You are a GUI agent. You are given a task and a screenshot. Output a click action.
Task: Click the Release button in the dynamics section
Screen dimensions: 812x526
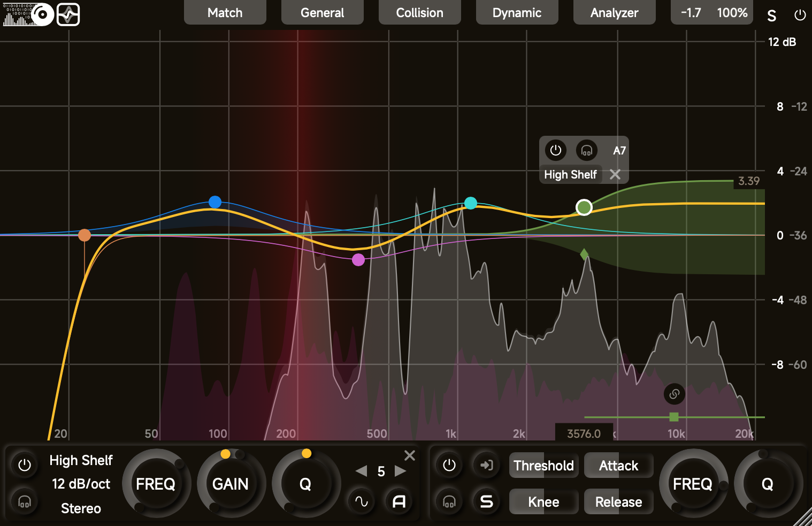(619, 501)
